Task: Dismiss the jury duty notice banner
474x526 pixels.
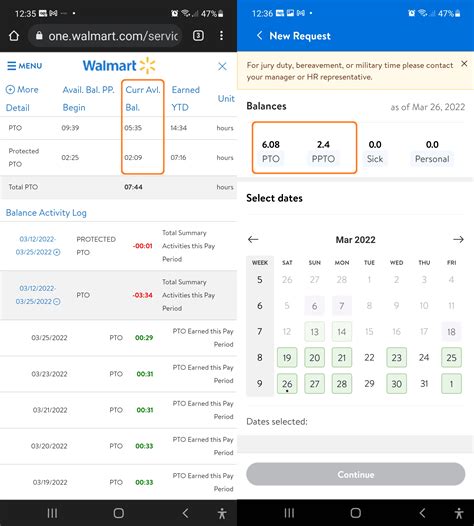Action: point(464,63)
